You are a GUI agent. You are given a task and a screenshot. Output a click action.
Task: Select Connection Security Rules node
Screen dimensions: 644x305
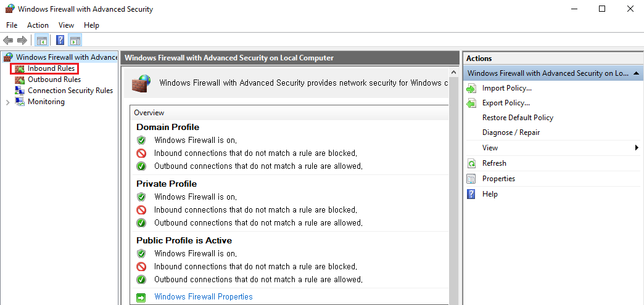[70, 91]
